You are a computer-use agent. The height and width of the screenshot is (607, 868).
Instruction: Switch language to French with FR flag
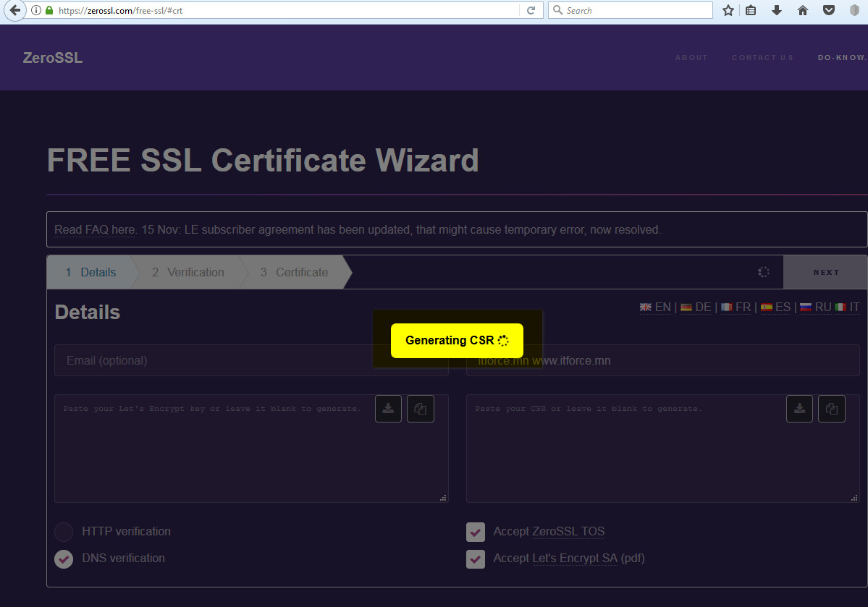click(736, 307)
